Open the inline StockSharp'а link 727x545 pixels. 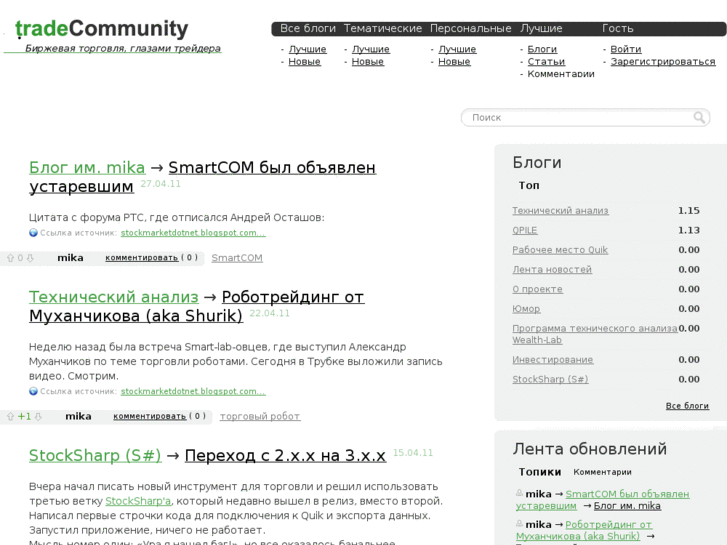(138, 501)
